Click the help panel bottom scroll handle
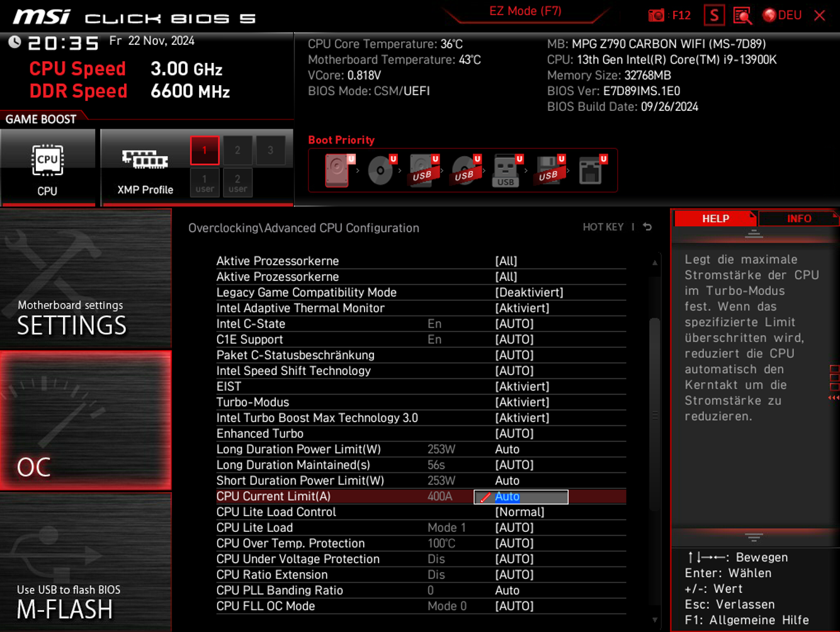840x632 pixels. (x=754, y=537)
